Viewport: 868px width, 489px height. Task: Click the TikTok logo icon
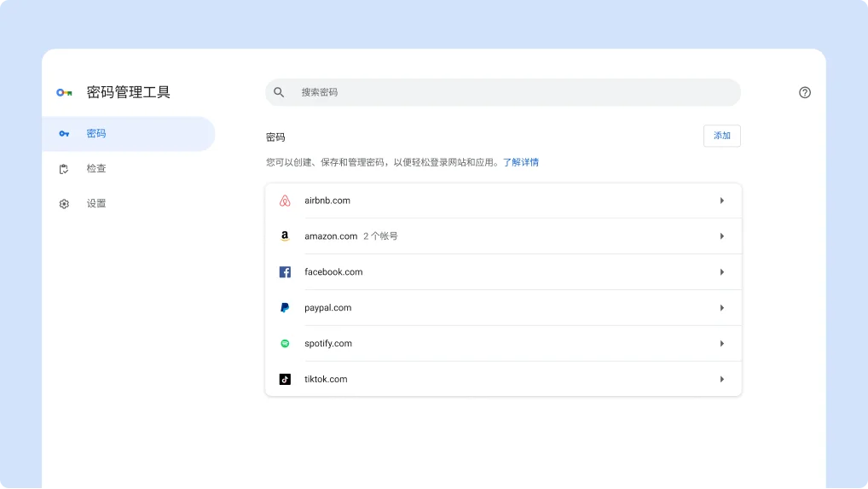(285, 380)
